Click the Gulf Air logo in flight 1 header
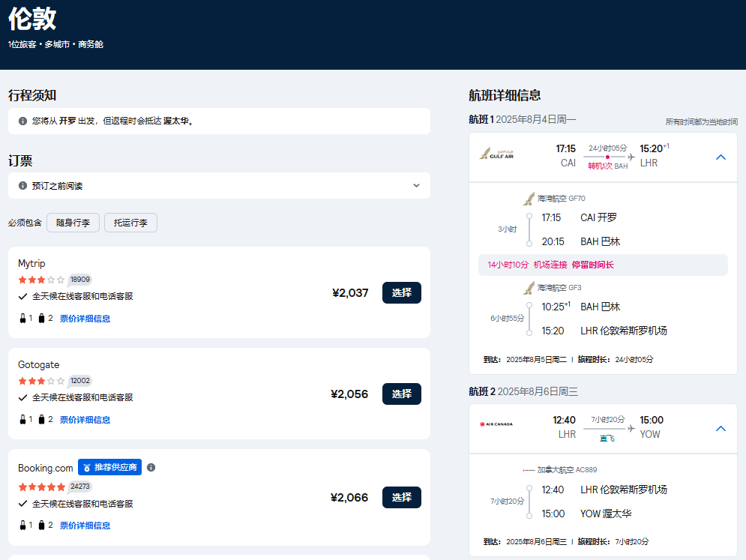This screenshot has width=746, height=560. click(496, 154)
